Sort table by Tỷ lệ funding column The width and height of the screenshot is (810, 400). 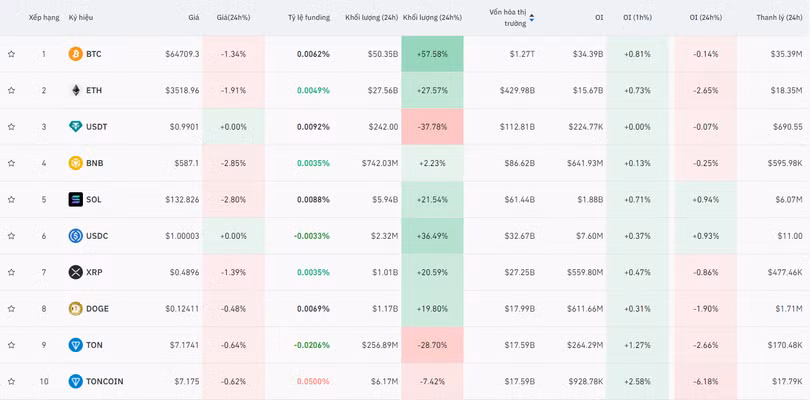pos(308,18)
